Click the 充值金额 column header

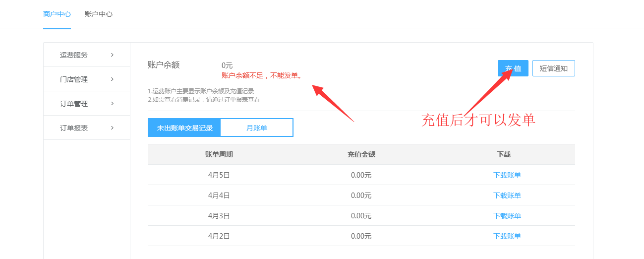pyautogui.click(x=361, y=154)
